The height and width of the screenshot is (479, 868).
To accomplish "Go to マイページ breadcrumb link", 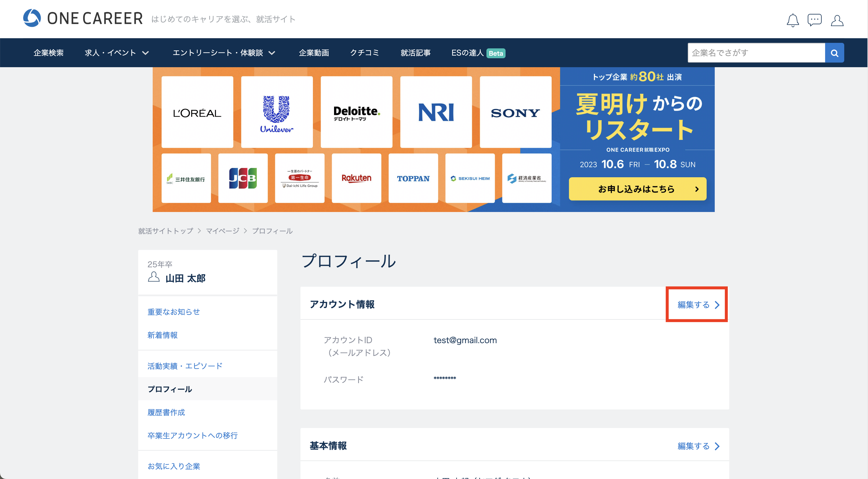I will [x=223, y=231].
